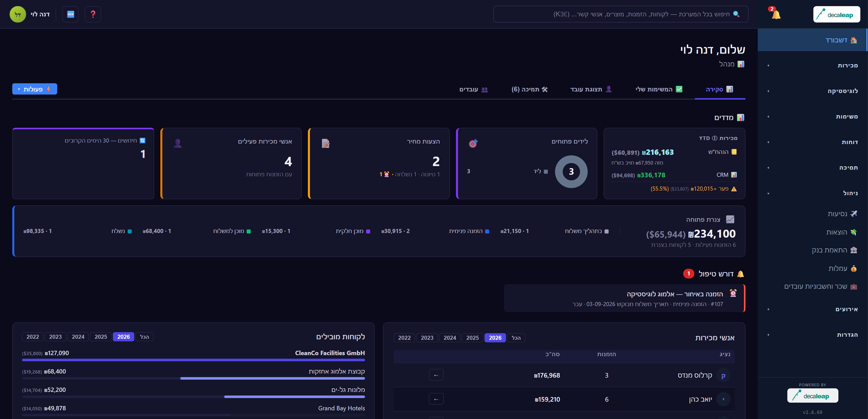
Task: Click the bell icon beside דורש טיפול
Action: (x=741, y=274)
